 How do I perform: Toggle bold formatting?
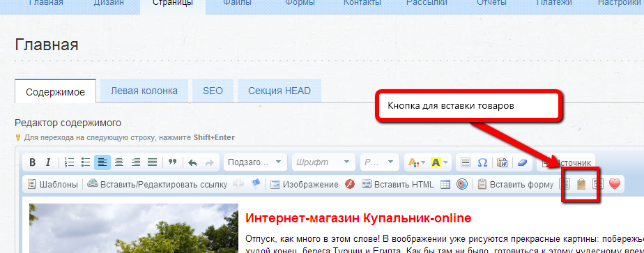point(33,162)
